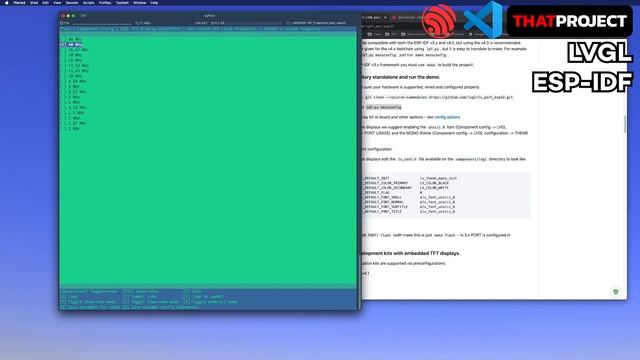The width and height of the screenshot is (640, 360).
Task: Choose the 20 MHz frequency option
Action: [72, 55]
